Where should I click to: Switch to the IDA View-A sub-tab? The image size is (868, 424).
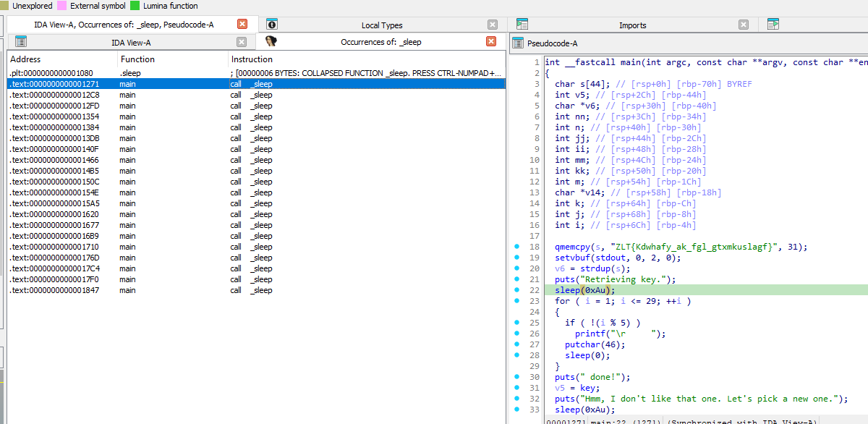pos(130,43)
